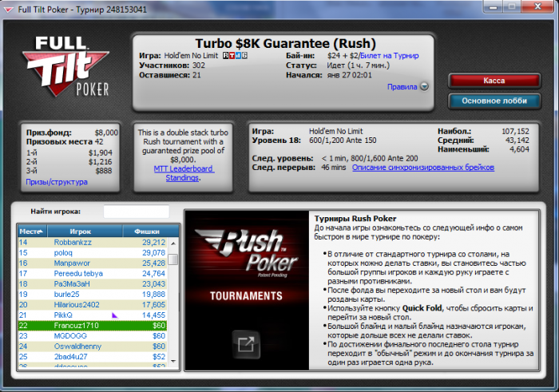Click the player list scroll-down arrow
The image size is (559, 392).
click(173, 361)
